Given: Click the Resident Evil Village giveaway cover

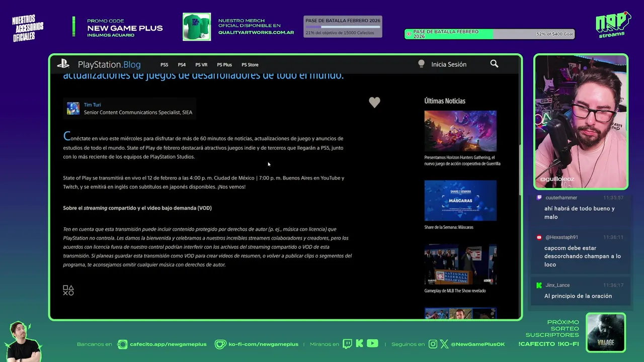Looking at the screenshot, I should tap(606, 332).
